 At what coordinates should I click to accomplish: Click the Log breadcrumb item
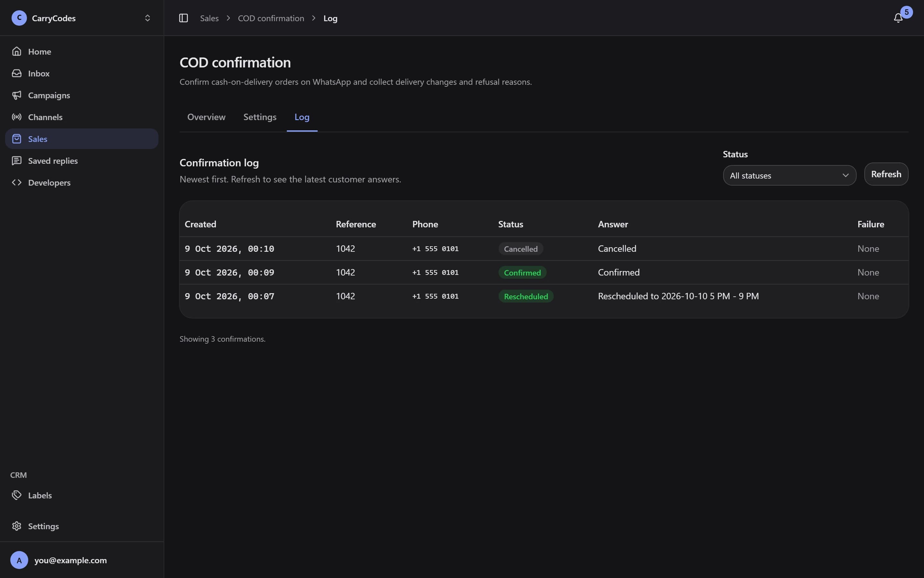pyautogui.click(x=330, y=18)
